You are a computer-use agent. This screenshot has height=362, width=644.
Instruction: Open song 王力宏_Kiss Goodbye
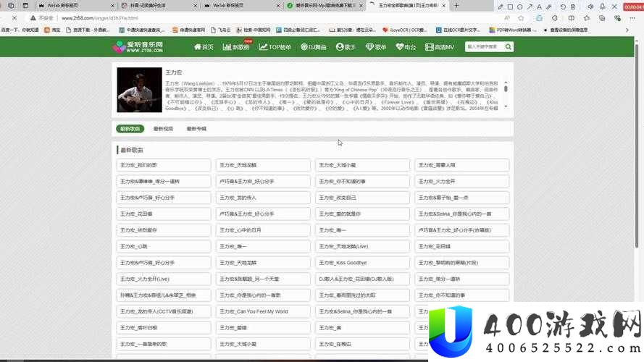pyautogui.click(x=362, y=263)
